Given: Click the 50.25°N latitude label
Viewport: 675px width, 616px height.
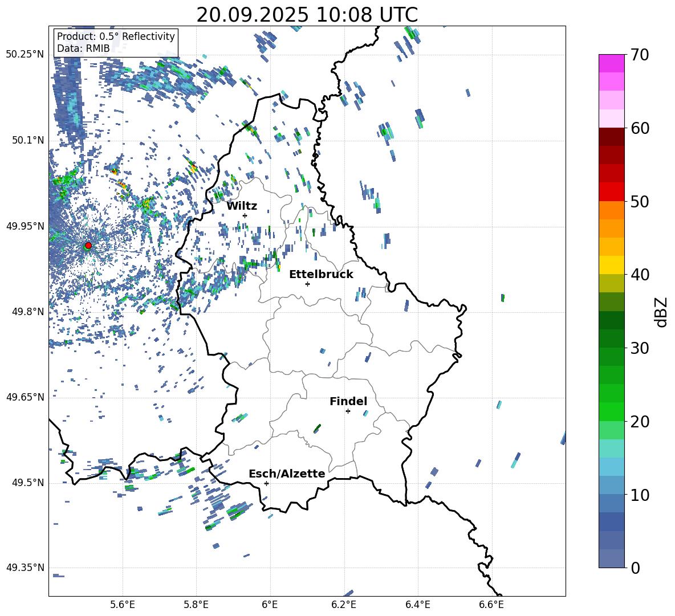Looking at the screenshot, I should point(25,55).
